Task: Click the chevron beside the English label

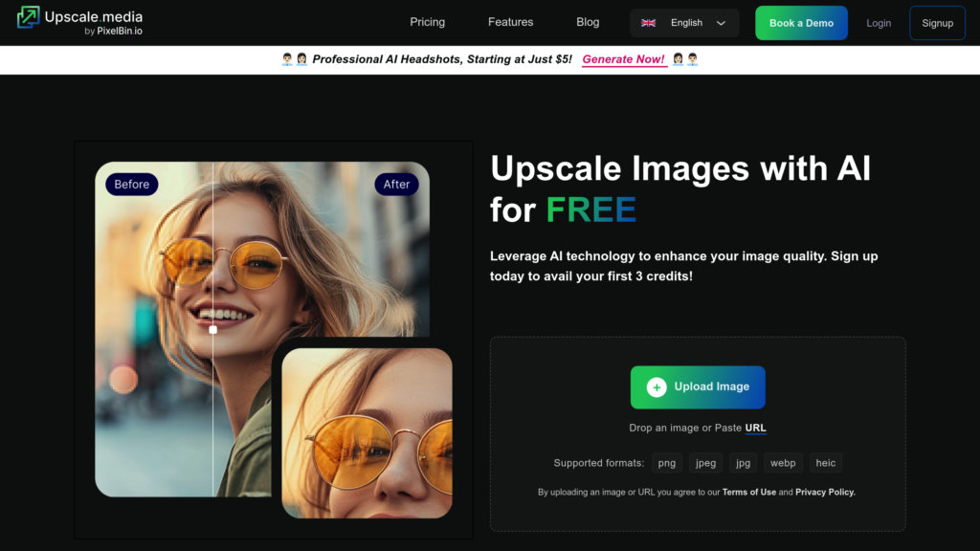Action: [720, 22]
